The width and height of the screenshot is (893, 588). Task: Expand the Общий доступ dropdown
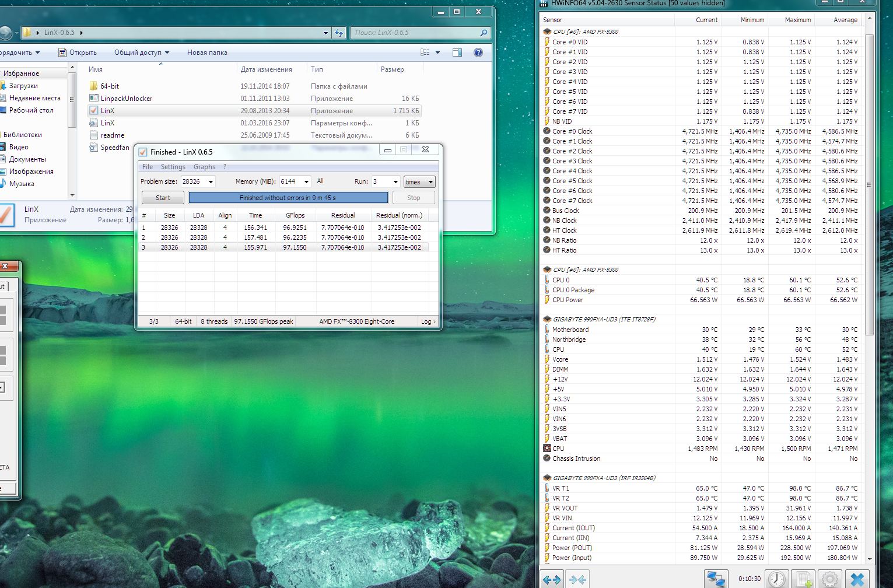click(142, 52)
